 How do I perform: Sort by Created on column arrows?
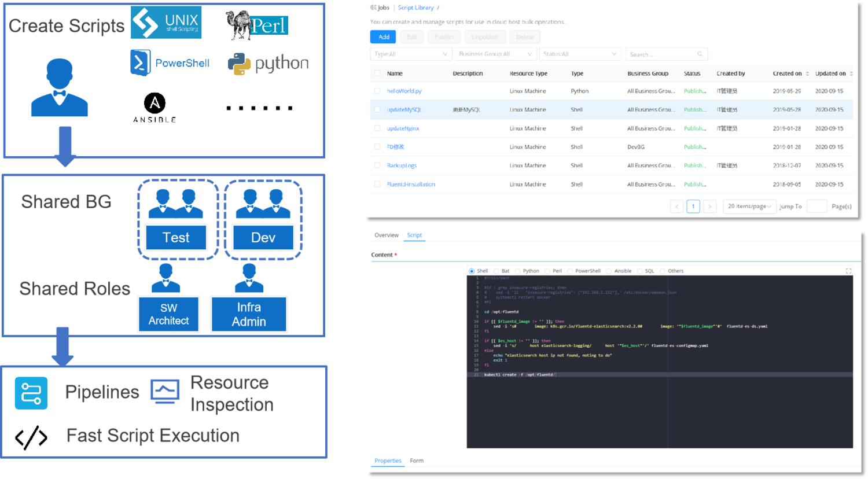pos(807,73)
